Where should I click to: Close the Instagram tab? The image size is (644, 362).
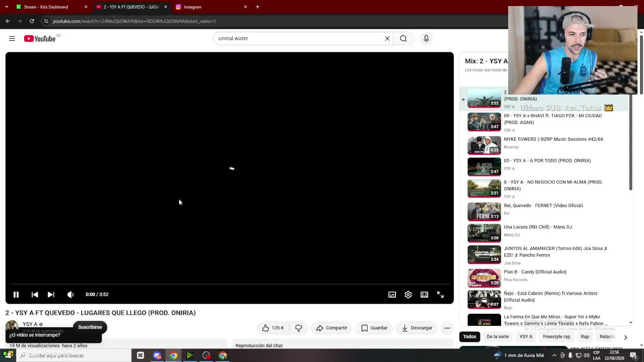(x=246, y=7)
